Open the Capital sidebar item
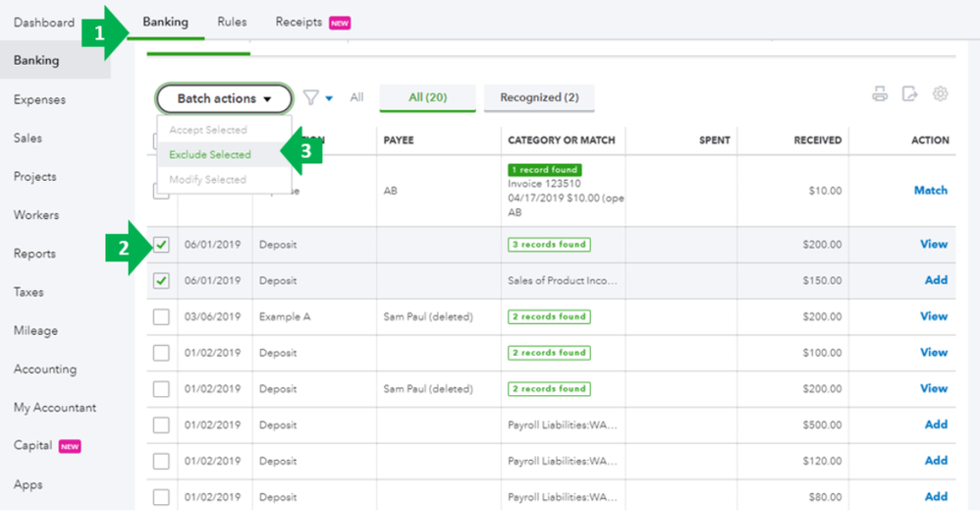Image resolution: width=980 pixels, height=512 pixels. pyautogui.click(x=33, y=445)
